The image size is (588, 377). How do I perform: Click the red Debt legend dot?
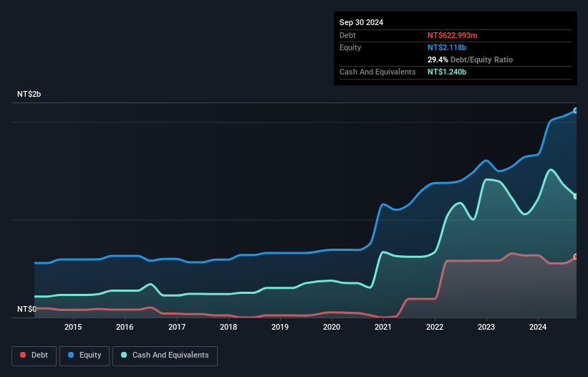(23, 355)
